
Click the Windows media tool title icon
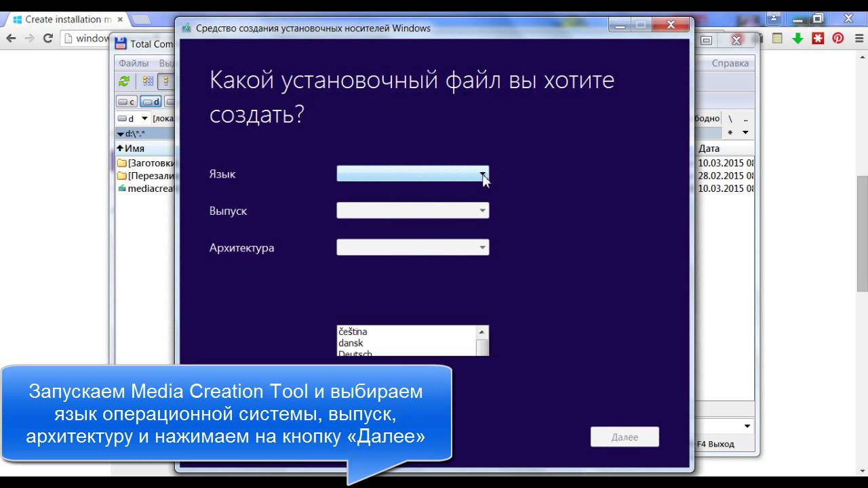pyautogui.click(x=186, y=28)
